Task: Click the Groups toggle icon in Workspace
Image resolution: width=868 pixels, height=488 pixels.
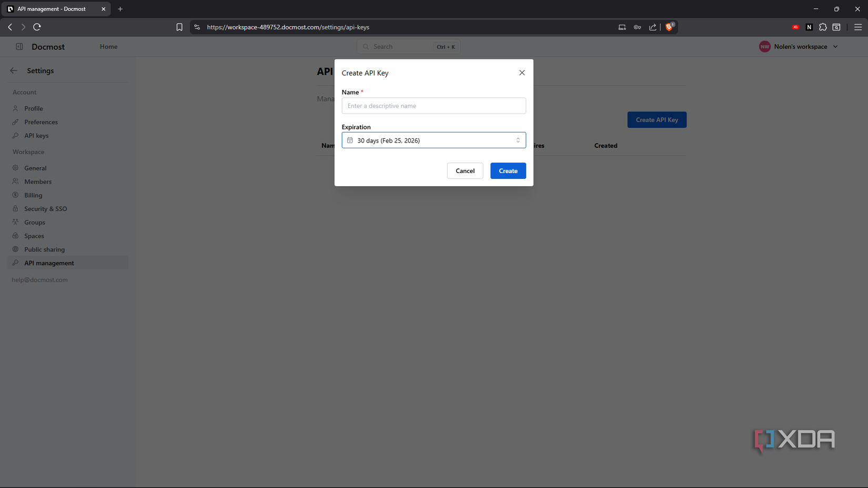Action: [16, 222]
